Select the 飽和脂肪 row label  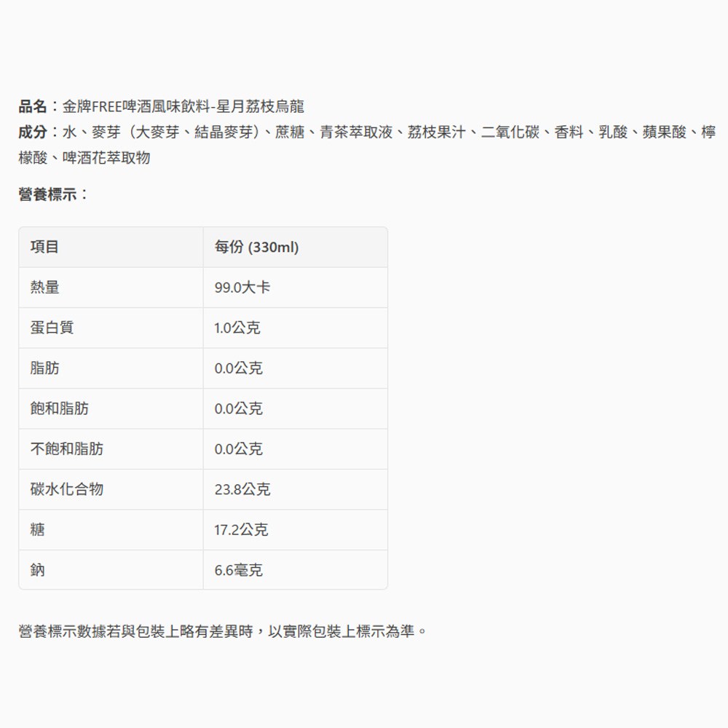(x=60, y=409)
